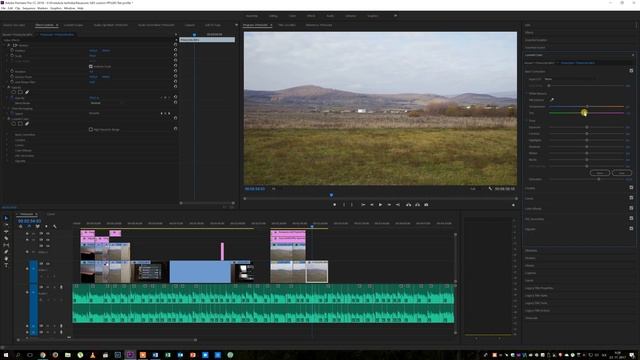The height and width of the screenshot is (360, 640).
Task: Toggle the Basic Correction checkbox in Lumetri
Action: pos(631,71)
